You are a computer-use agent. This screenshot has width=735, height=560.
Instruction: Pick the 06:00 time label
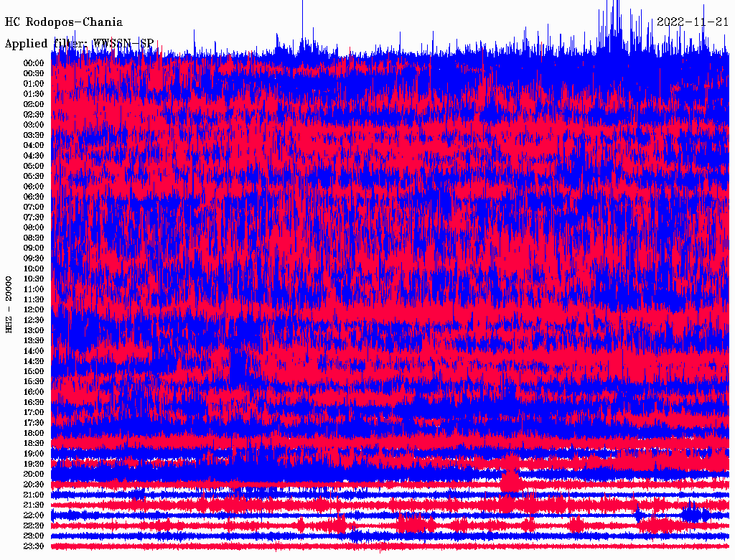click(34, 187)
